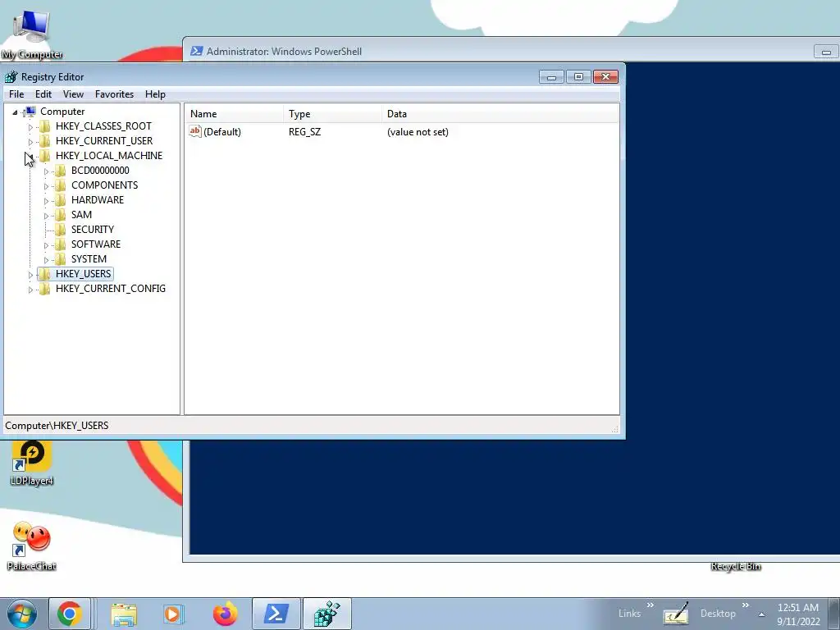Expand the HARDWARE key arrow
This screenshot has height=630, width=840.
click(46, 201)
